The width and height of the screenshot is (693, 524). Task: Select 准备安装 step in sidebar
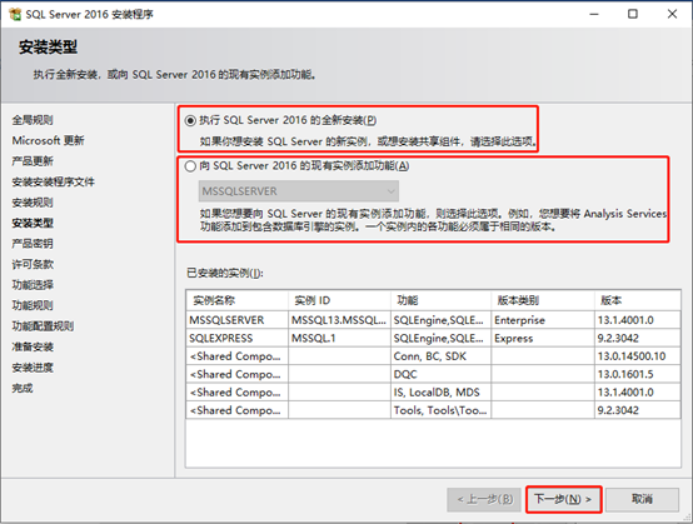tap(32, 347)
